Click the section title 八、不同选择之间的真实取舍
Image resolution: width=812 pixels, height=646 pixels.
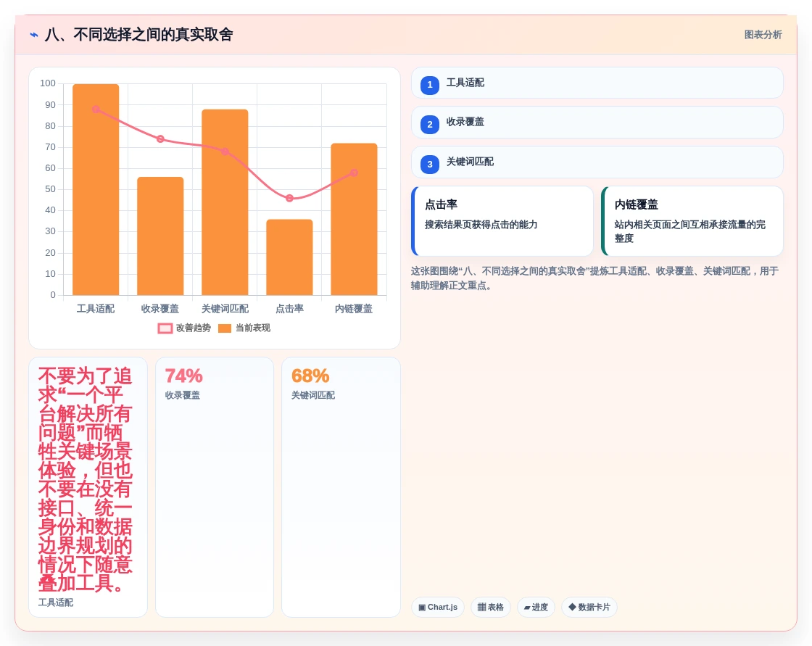(138, 35)
